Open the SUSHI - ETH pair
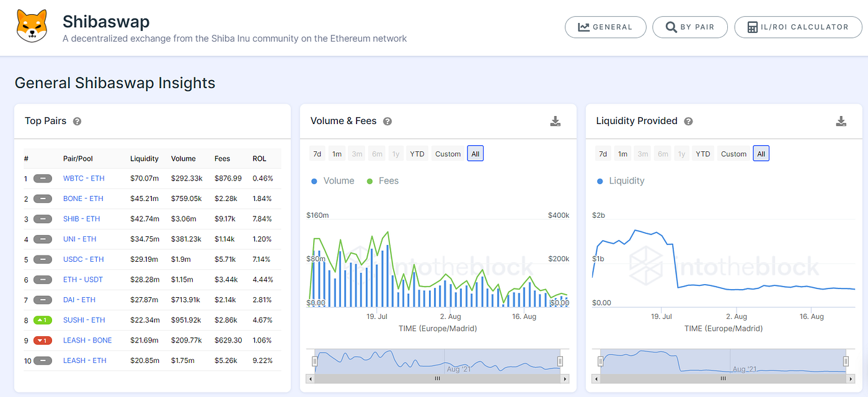Viewport: 868px width, 397px height. pyautogui.click(x=84, y=320)
